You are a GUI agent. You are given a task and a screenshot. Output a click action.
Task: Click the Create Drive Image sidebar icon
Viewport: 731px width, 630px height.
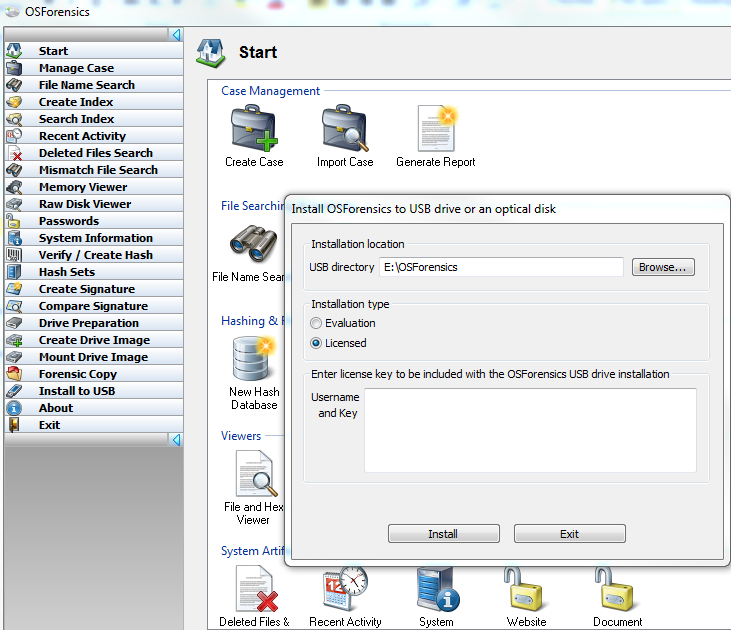14,340
